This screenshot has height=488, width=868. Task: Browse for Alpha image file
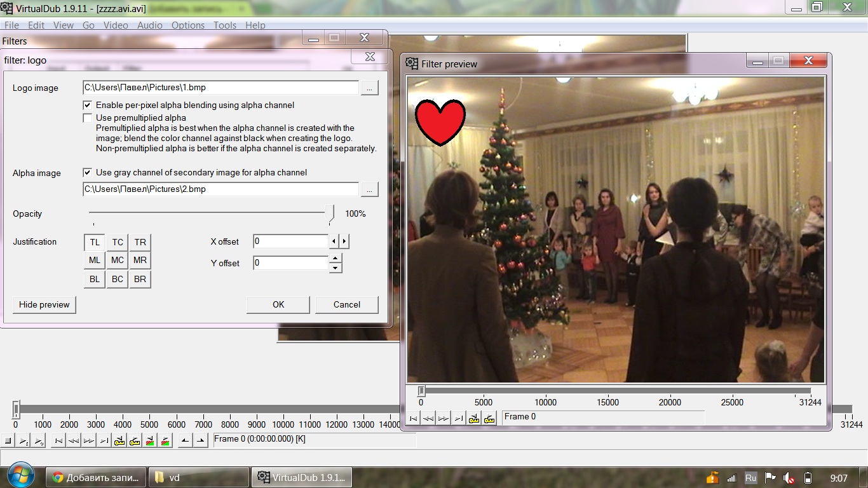click(369, 189)
